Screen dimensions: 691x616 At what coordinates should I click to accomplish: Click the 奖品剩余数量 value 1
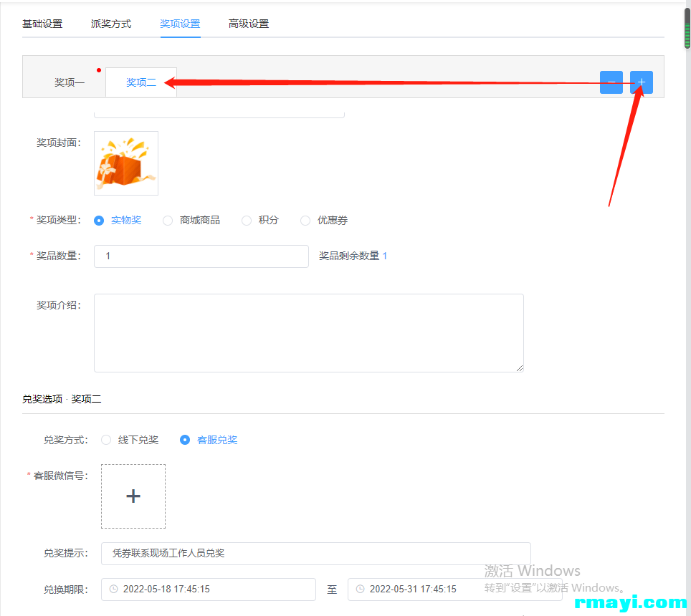tap(385, 256)
